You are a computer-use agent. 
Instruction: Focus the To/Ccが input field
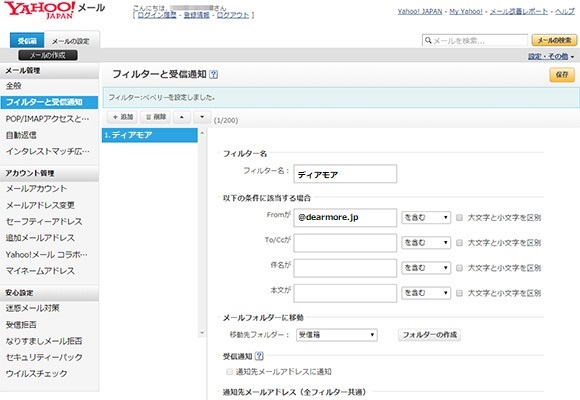tap(345, 243)
